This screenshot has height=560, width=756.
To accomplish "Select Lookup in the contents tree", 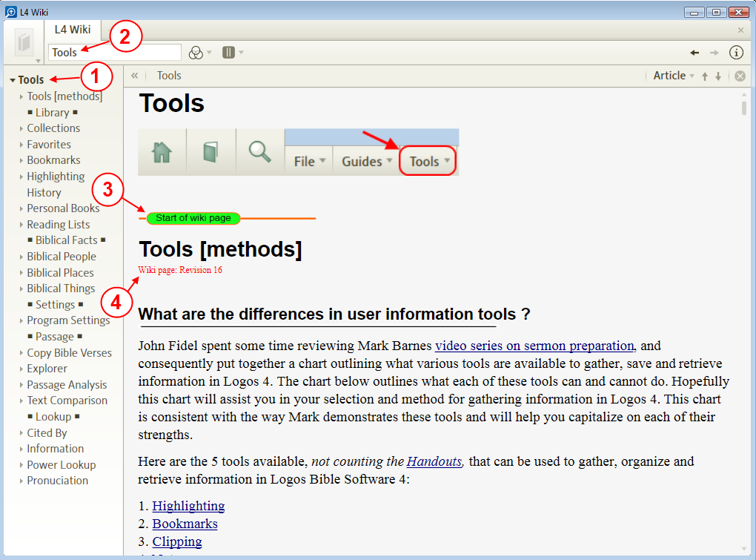I will [53, 416].
